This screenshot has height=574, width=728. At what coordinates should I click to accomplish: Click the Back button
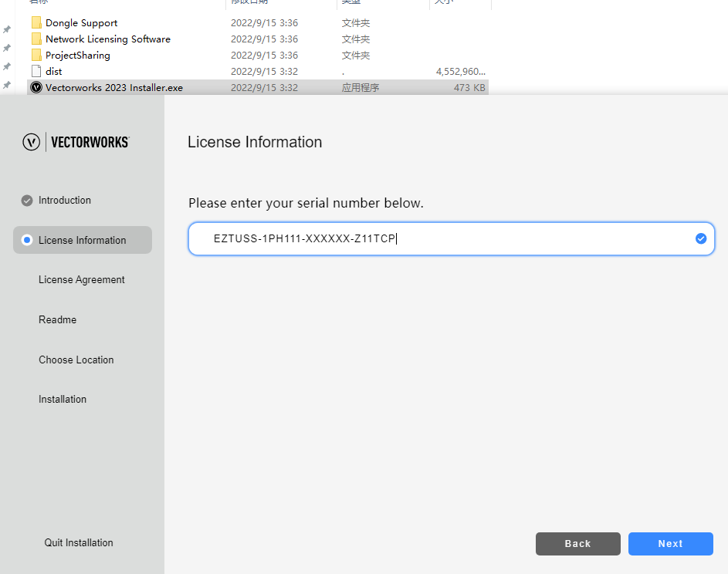[x=578, y=544]
